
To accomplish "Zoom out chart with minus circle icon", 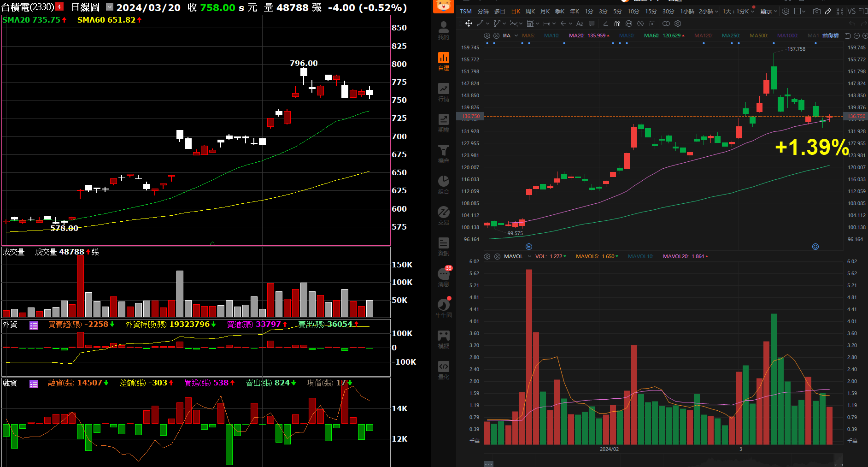I will [x=856, y=36].
